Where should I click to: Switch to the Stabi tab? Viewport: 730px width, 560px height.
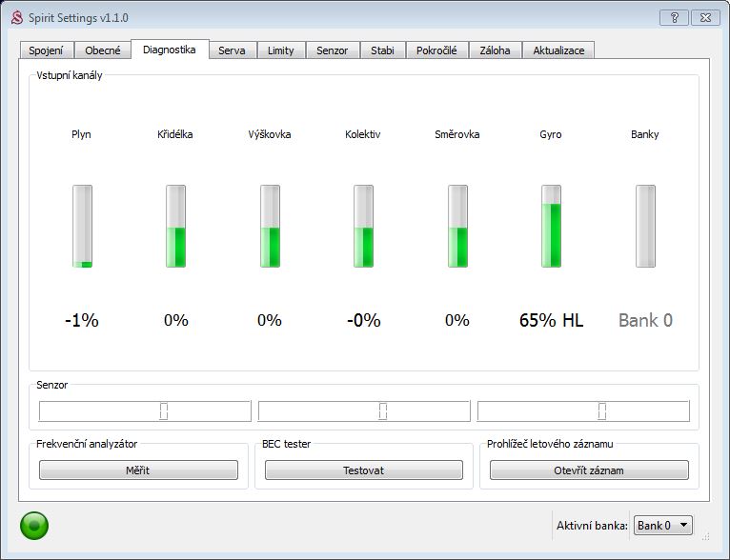[x=382, y=50]
